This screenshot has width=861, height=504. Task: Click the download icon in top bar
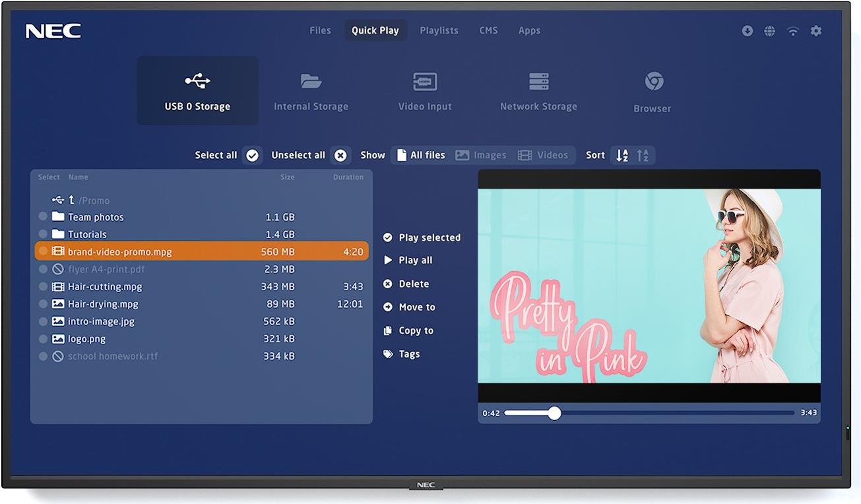(747, 31)
